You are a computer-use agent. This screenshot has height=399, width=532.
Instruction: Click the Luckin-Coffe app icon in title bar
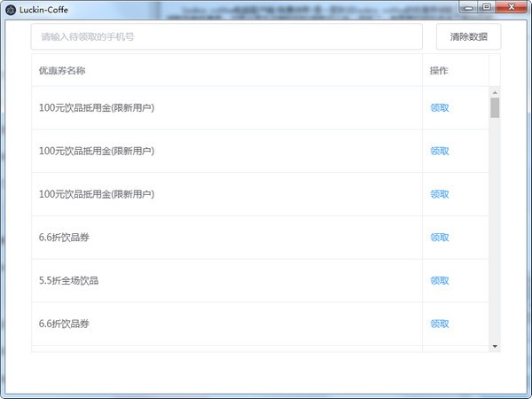click(x=11, y=8)
